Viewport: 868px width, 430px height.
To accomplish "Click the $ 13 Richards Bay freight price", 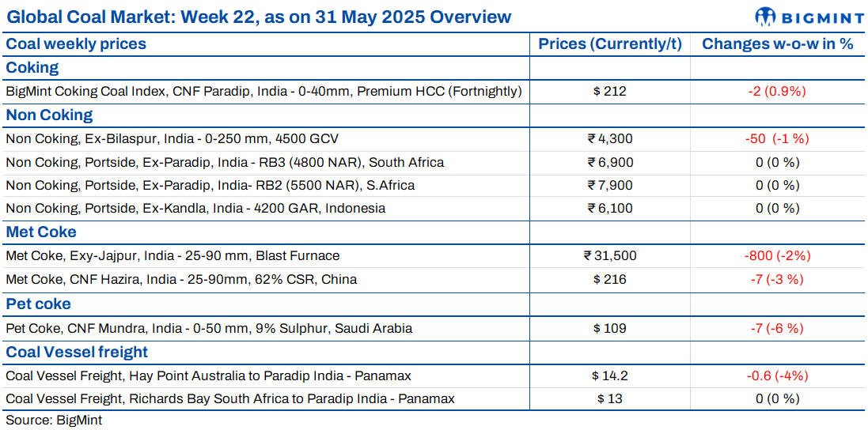I will pos(609,399).
